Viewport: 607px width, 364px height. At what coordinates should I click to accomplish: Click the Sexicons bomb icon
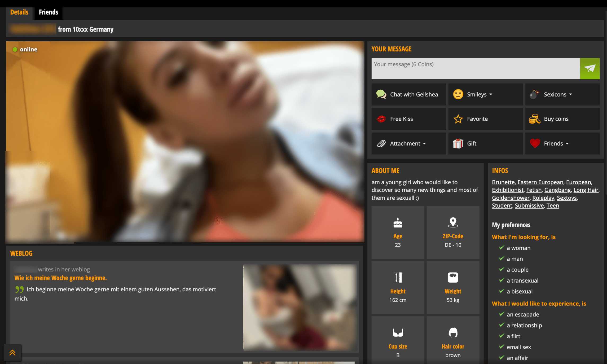pyautogui.click(x=534, y=94)
